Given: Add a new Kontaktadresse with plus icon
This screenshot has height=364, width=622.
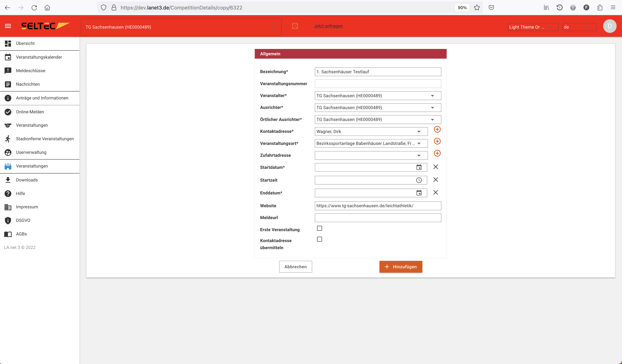Looking at the screenshot, I should tap(437, 129).
